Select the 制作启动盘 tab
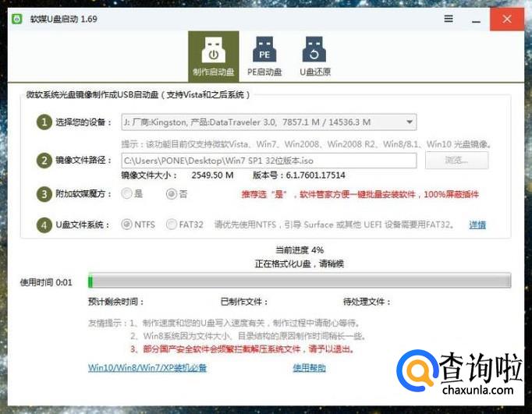This screenshot has width=532, height=414. 214,56
